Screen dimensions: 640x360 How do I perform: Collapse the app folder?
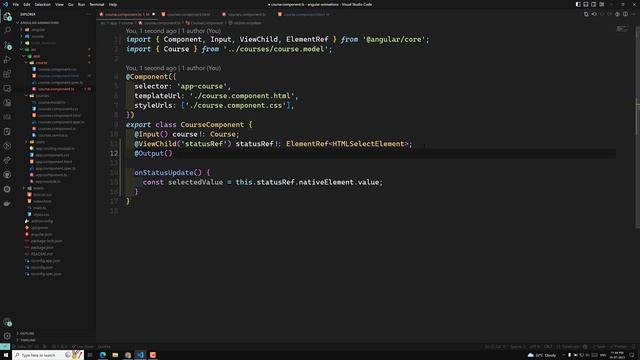click(x=37, y=56)
